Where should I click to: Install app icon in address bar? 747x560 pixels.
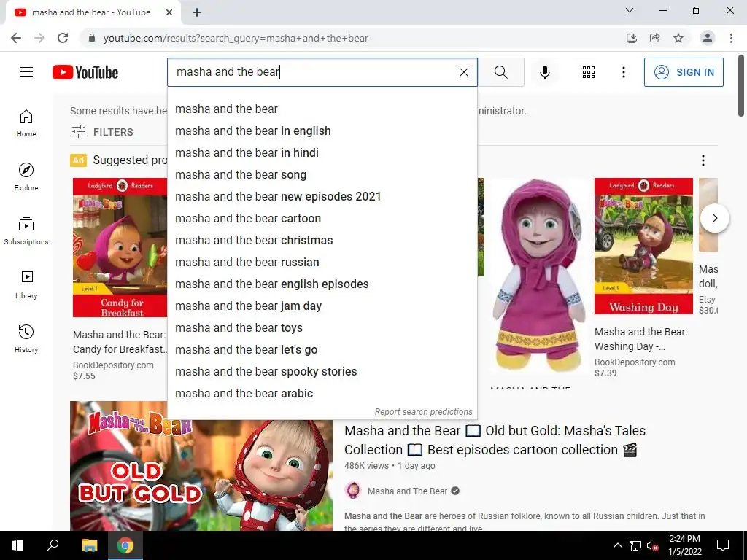631,38
